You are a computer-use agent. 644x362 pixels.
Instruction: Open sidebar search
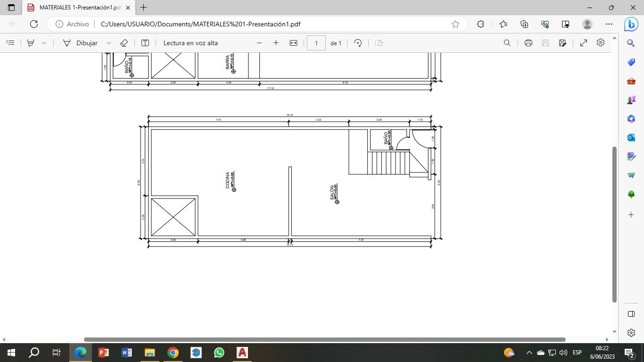point(631,43)
